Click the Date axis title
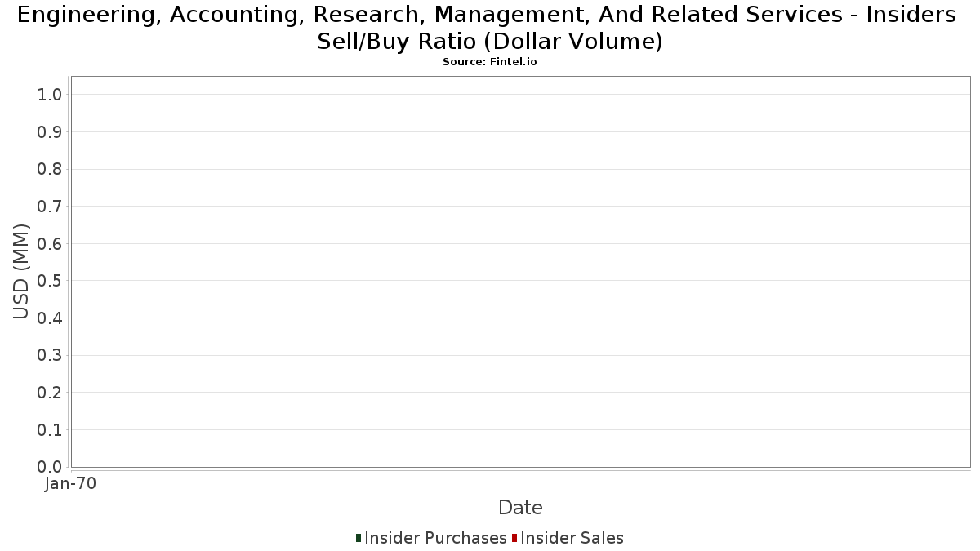Viewport: 980px width, 551px height. click(x=520, y=508)
